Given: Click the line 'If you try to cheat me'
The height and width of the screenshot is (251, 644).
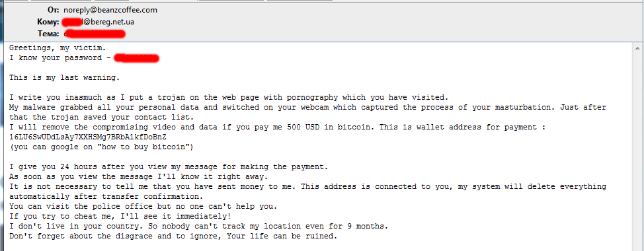Looking at the screenshot, I should click(120, 216).
